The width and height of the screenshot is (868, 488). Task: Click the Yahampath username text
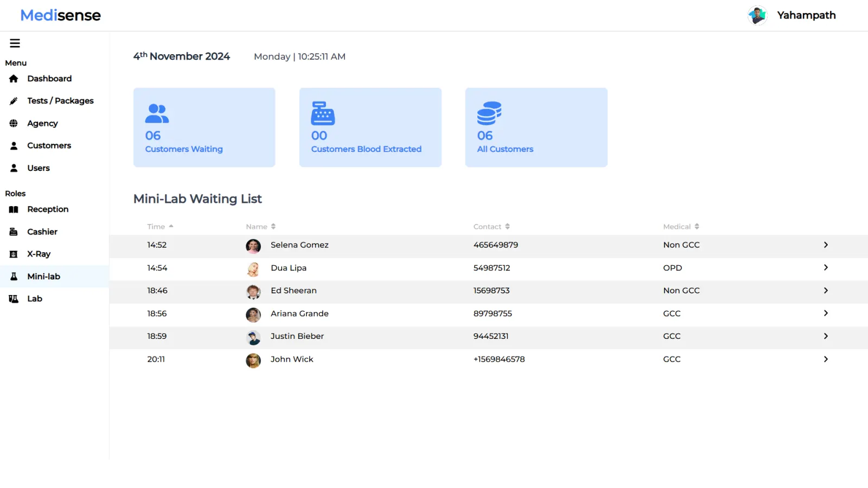click(x=806, y=15)
